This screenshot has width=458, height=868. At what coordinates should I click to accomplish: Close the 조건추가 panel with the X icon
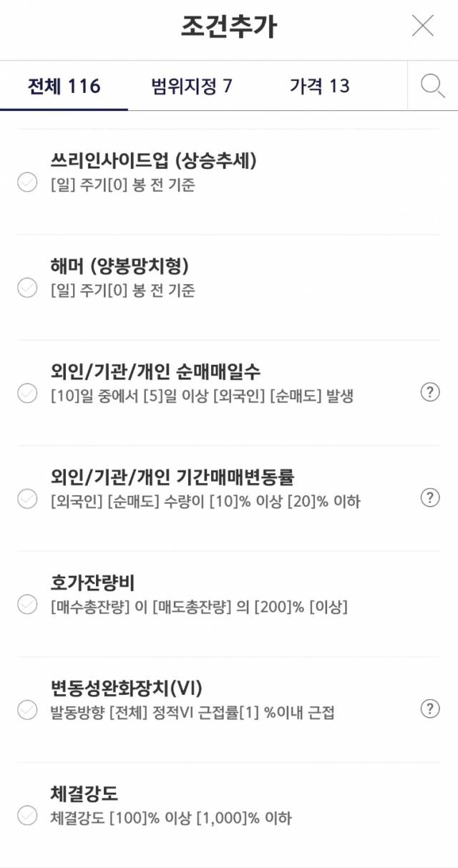click(423, 26)
